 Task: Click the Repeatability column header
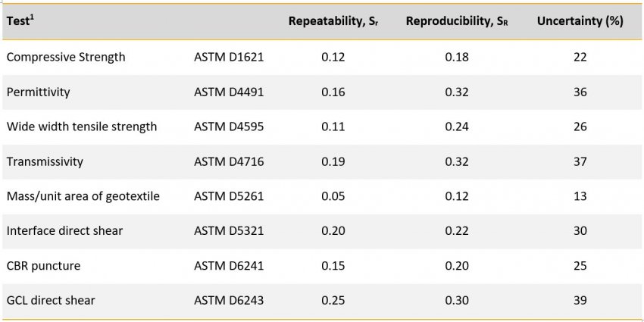333,21
